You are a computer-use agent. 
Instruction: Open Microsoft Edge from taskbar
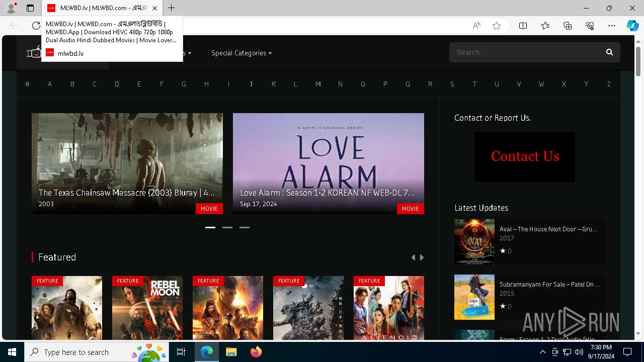click(x=207, y=352)
